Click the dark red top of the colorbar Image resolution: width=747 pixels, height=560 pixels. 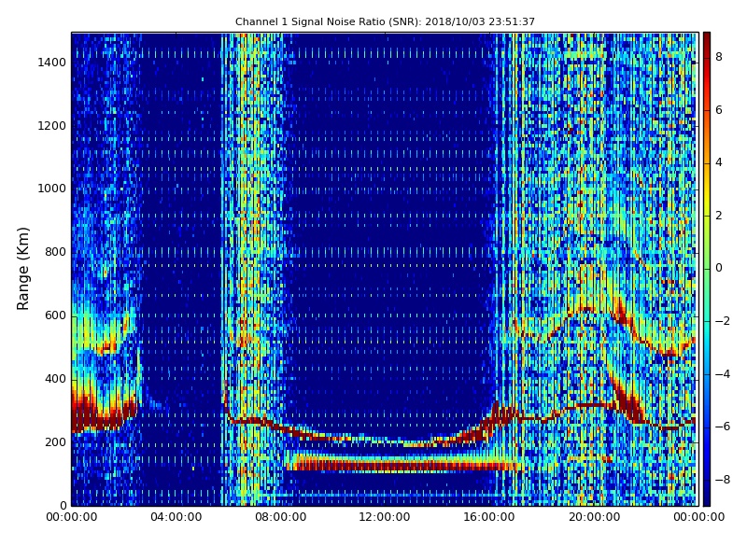(707, 38)
